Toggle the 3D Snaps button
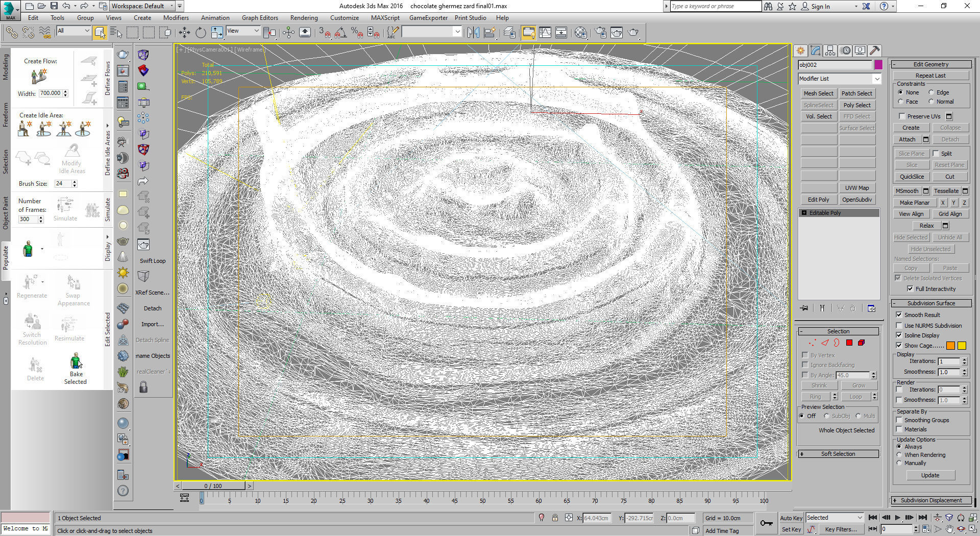The image size is (980, 536). tap(325, 33)
